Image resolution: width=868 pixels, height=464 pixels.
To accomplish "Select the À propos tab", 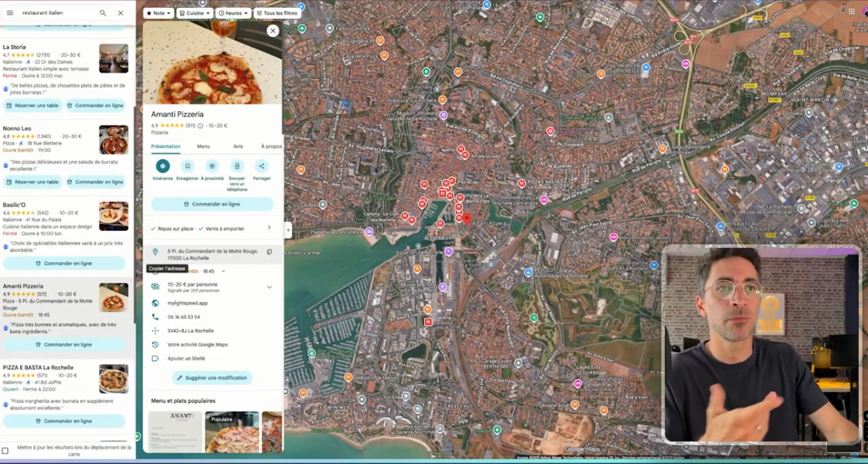I will 271,146.
